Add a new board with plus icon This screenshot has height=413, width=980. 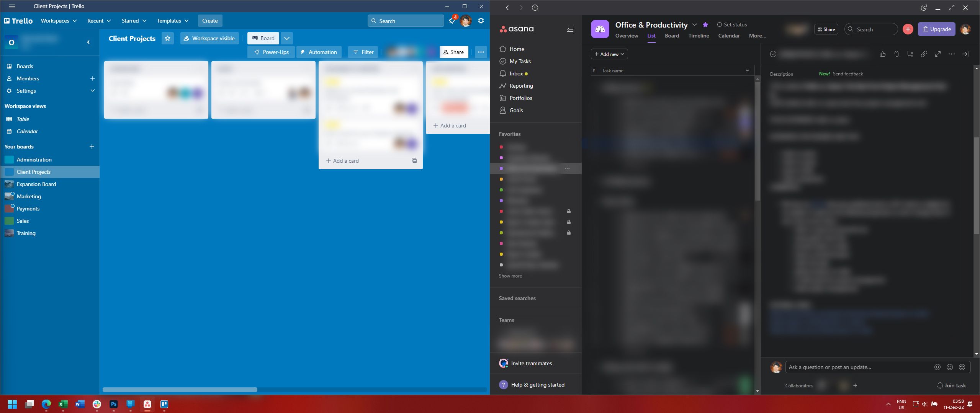(92, 147)
